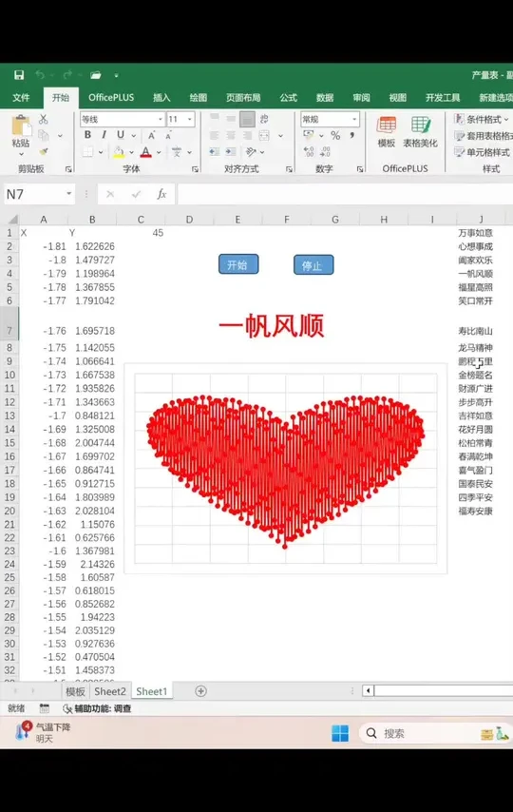Switch to the 插入 Insert tab
The image size is (513, 812).
161,97
